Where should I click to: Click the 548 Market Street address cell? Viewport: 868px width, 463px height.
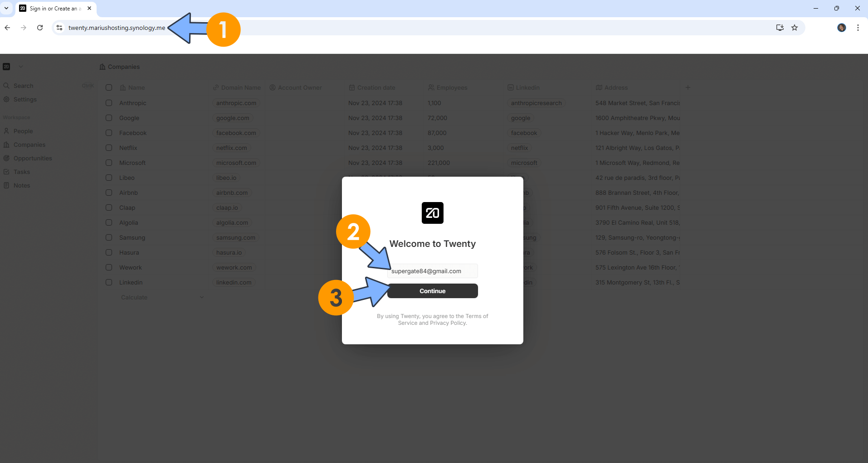click(x=638, y=103)
